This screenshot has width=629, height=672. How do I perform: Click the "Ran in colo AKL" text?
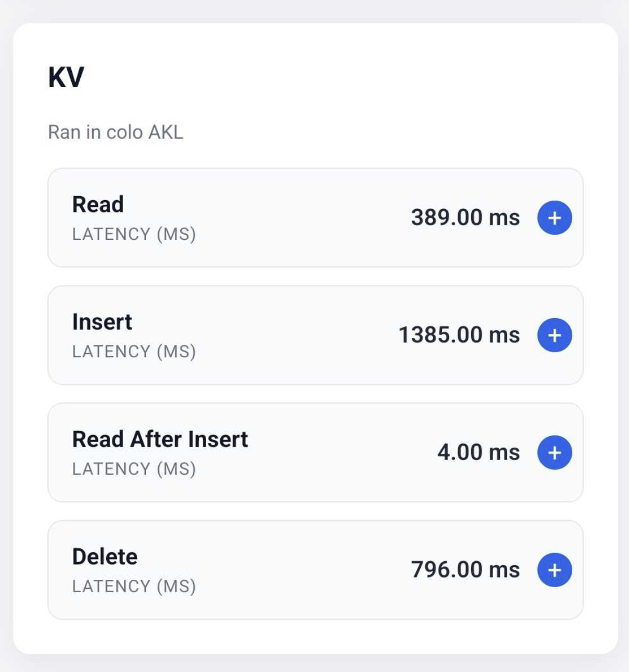click(x=116, y=132)
